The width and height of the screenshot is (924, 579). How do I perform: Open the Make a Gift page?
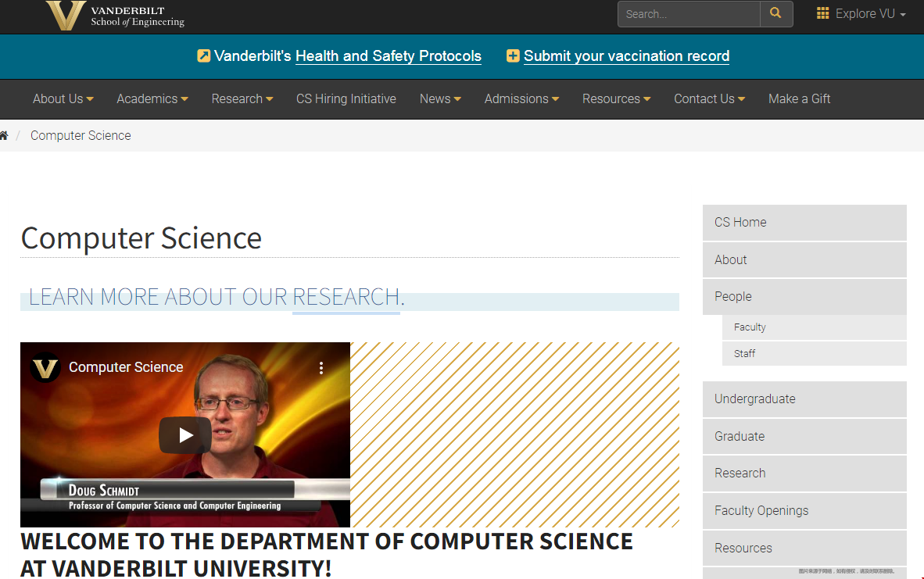coord(799,99)
